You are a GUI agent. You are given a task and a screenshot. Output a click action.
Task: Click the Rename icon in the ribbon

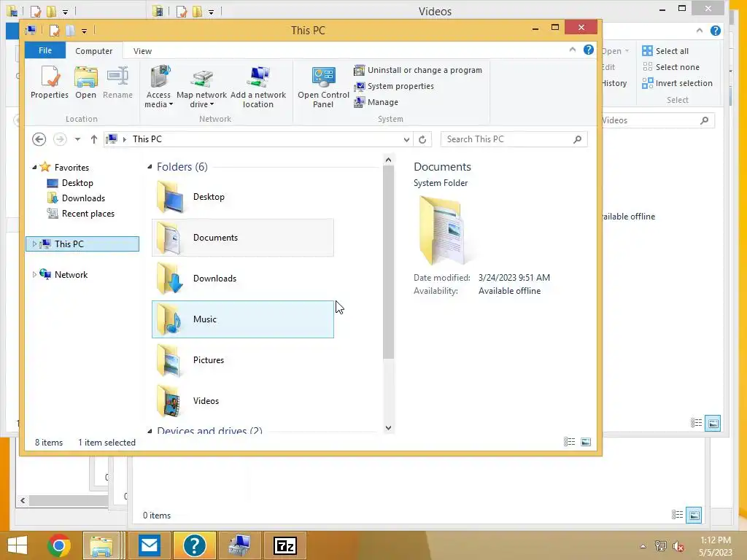(x=117, y=82)
